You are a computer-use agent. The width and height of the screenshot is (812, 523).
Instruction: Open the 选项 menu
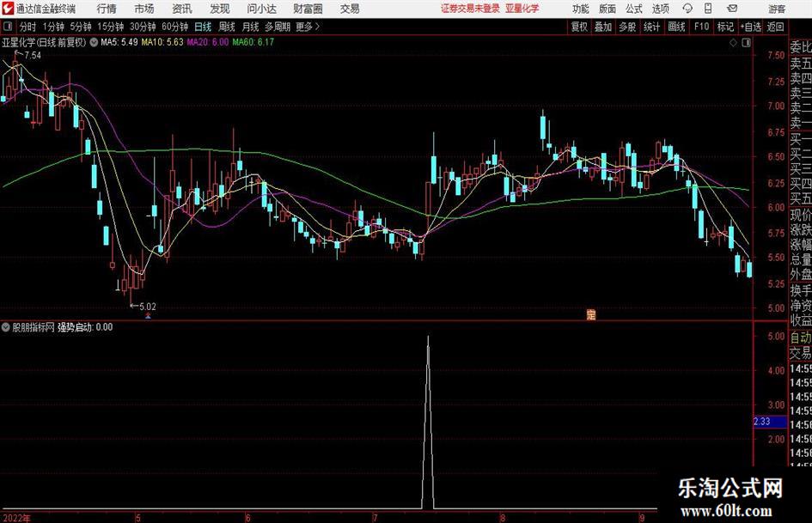pyautogui.click(x=660, y=9)
